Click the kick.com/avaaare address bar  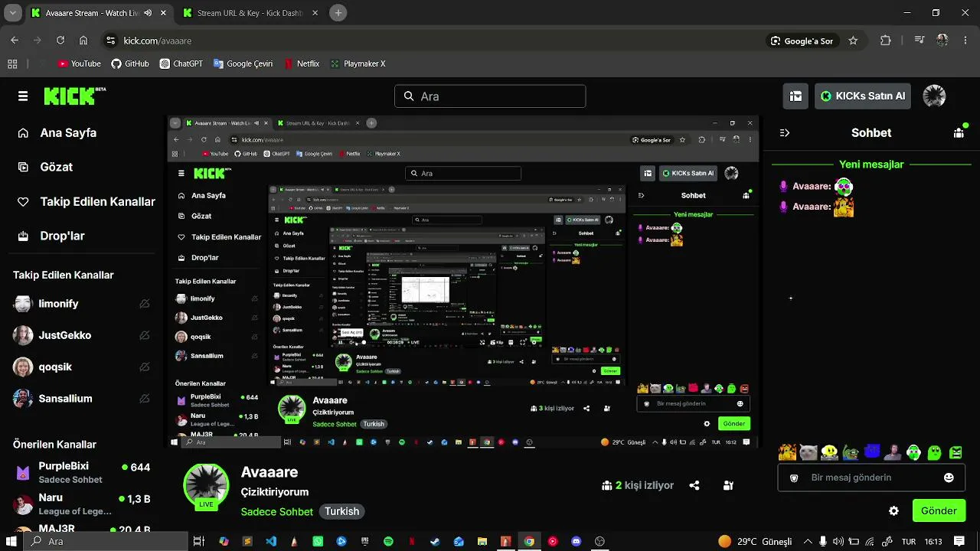[x=429, y=41]
